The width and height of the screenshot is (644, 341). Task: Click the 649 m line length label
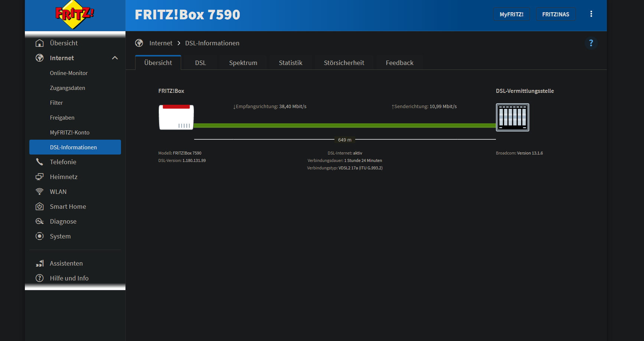[x=345, y=140]
